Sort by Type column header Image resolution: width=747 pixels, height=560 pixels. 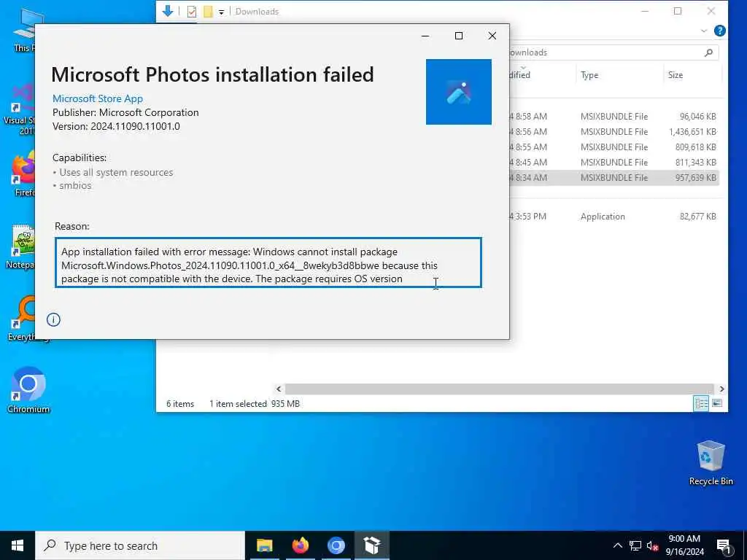[x=619, y=75]
